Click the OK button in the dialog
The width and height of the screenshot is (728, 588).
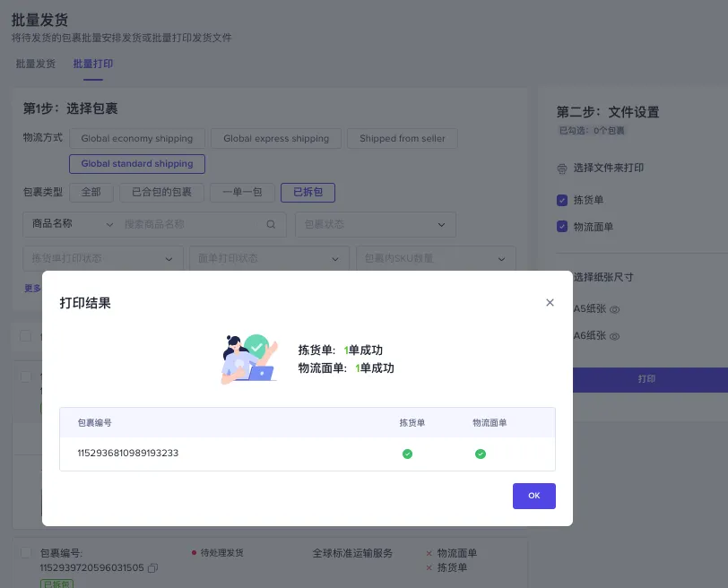[x=534, y=495]
